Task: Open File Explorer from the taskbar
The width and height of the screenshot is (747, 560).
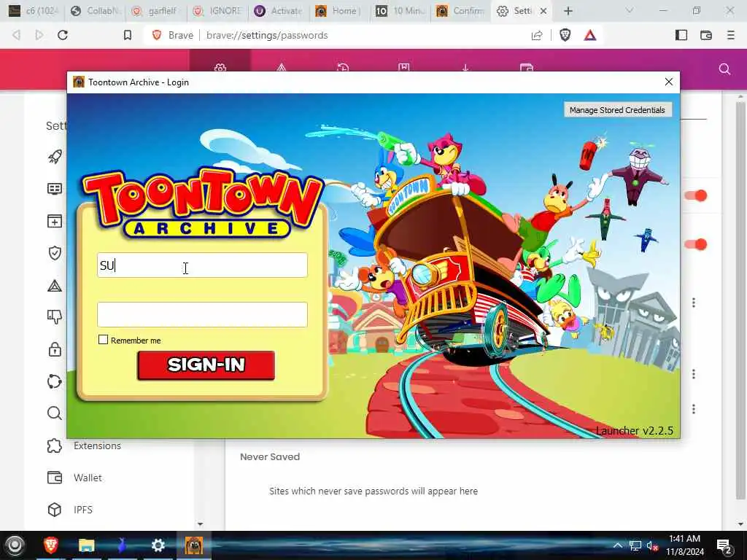Action: point(87,545)
